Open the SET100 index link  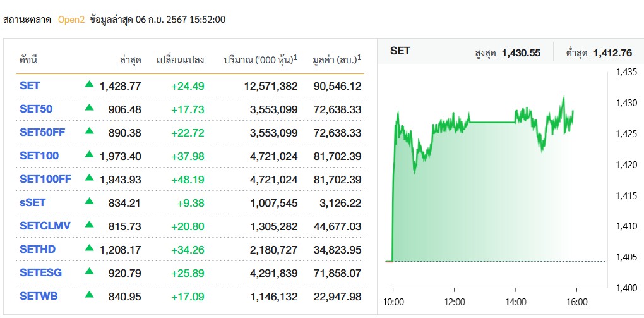[39, 156]
